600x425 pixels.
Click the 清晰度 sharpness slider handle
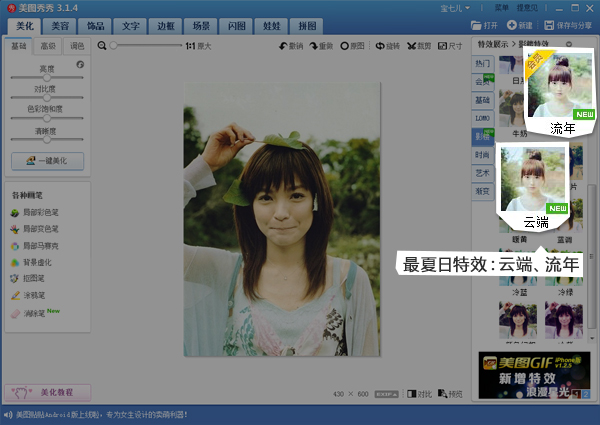point(47,140)
